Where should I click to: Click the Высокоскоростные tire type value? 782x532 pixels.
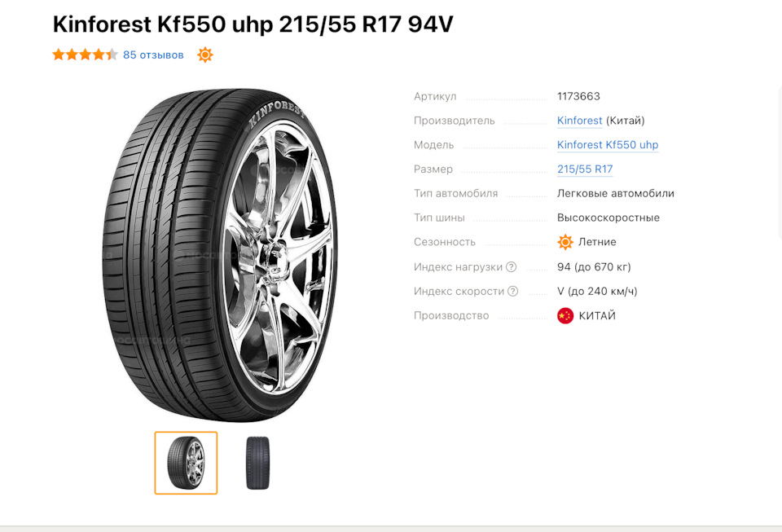(x=608, y=218)
